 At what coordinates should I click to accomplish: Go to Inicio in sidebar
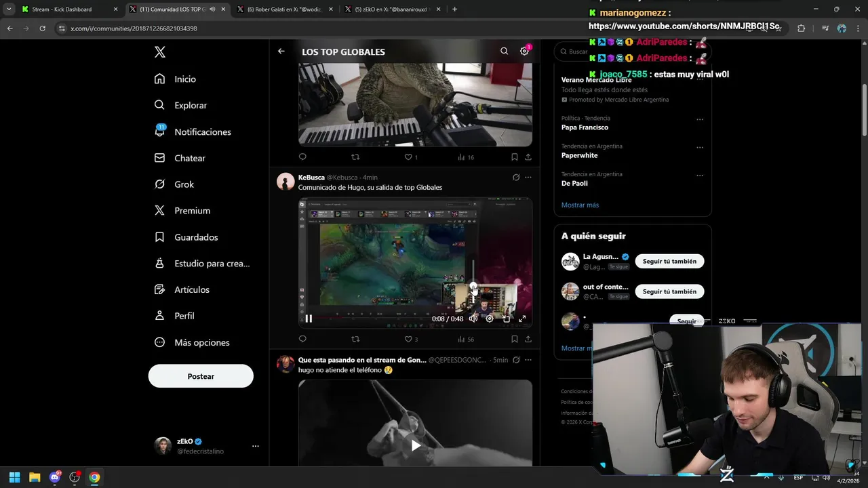175,79
